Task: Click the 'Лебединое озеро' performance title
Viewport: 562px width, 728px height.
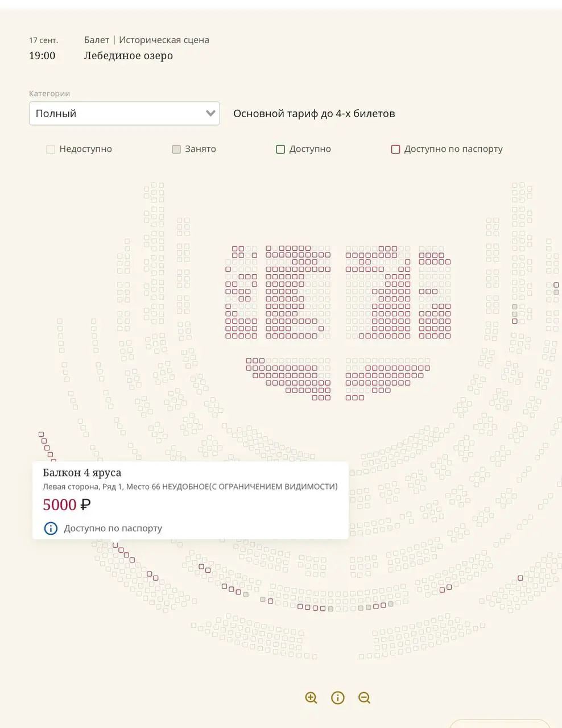Action: pos(129,56)
